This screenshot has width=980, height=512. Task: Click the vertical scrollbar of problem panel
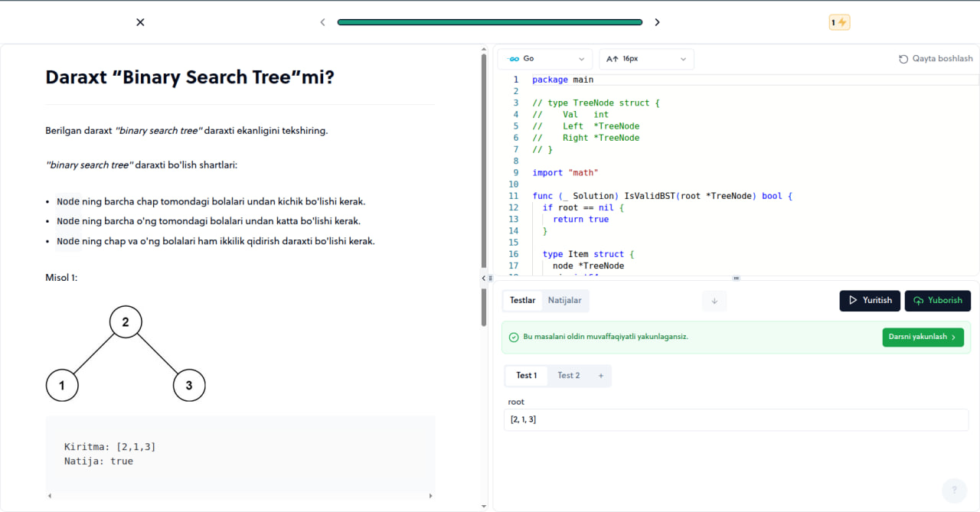pos(484,191)
